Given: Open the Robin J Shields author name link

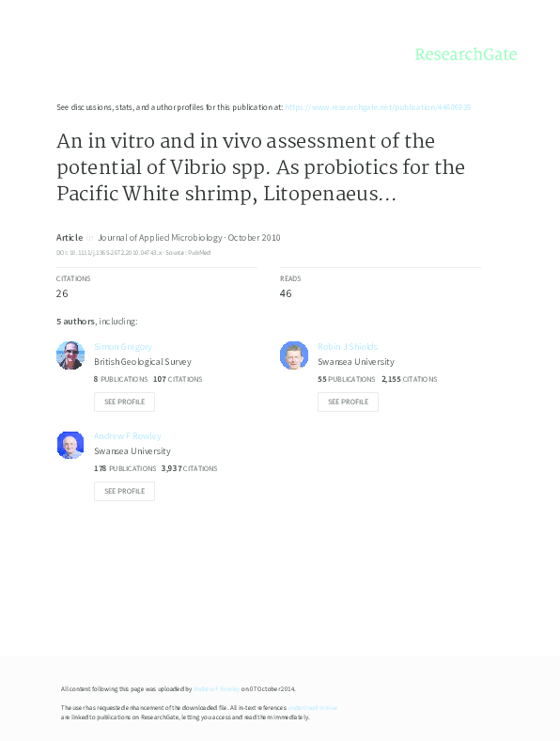Looking at the screenshot, I should click(x=348, y=346).
